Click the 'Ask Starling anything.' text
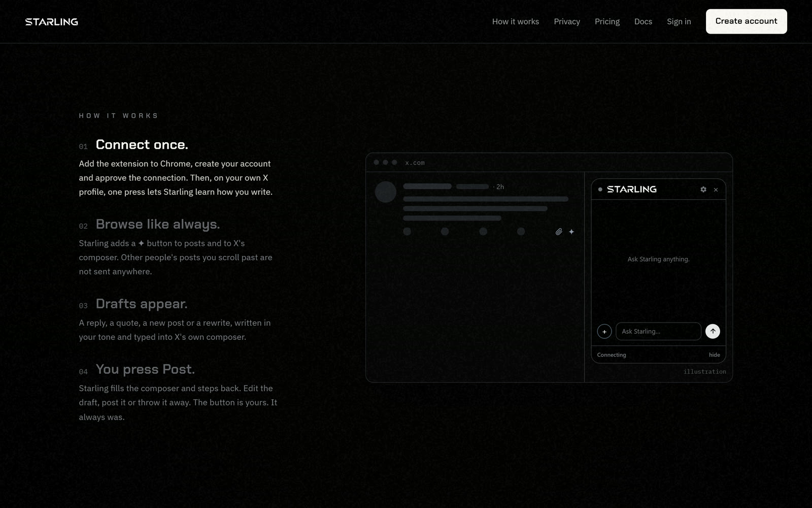The image size is (812, 508). [x=658, y=259]
